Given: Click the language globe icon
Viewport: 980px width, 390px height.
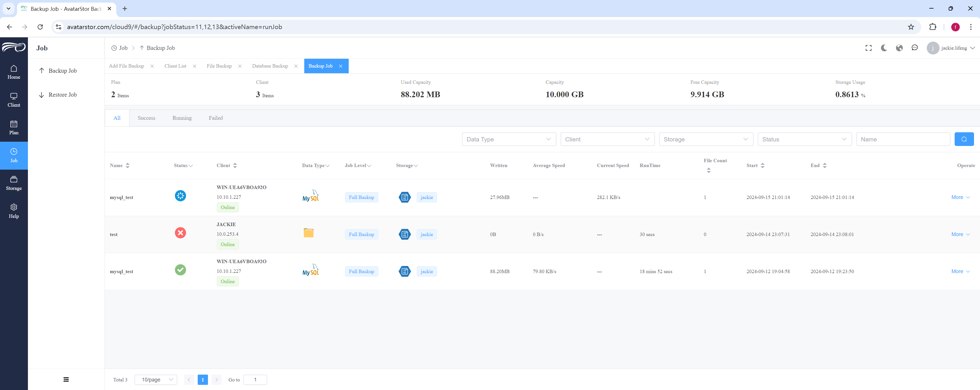Looking at the screenshot, I should (x=899, y=48).
